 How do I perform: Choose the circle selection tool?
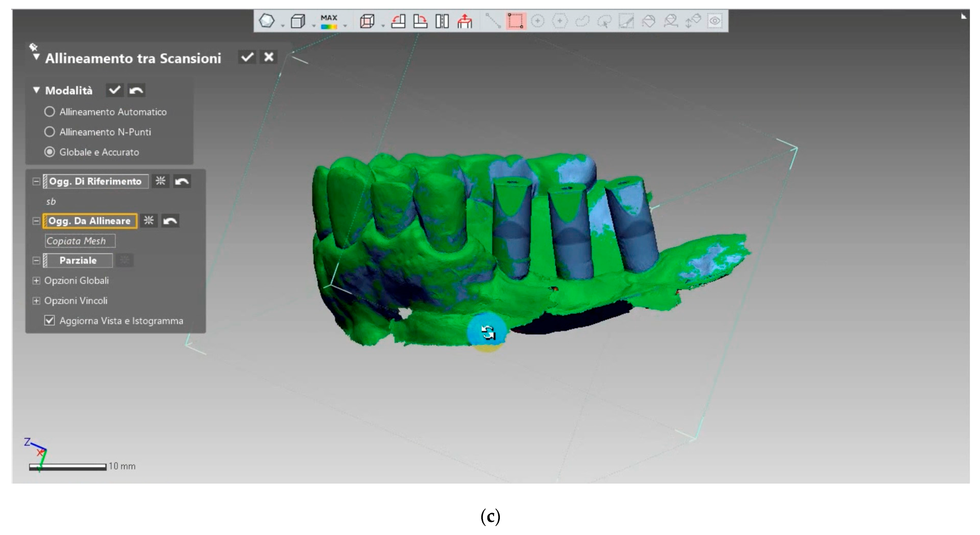tap(538, 21)
